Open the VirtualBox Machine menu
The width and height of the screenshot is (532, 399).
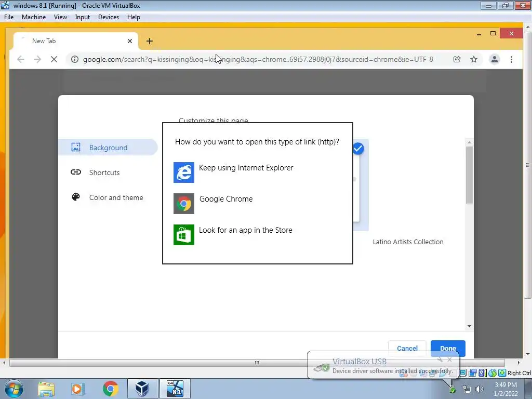tap(34, 17)
